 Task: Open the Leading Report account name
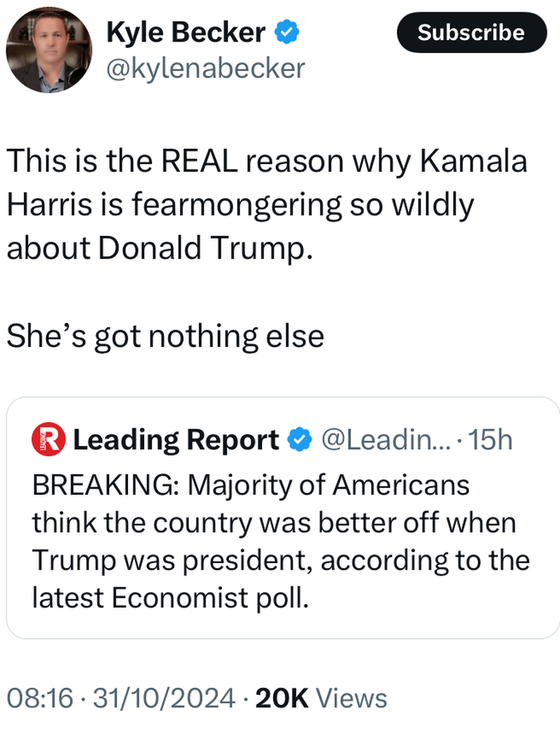tap(176, 440)
